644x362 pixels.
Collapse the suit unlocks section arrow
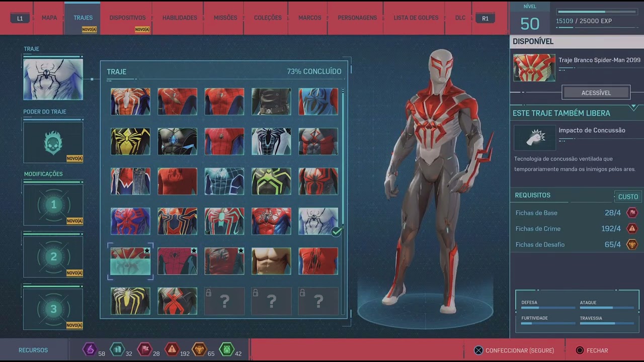633,107
